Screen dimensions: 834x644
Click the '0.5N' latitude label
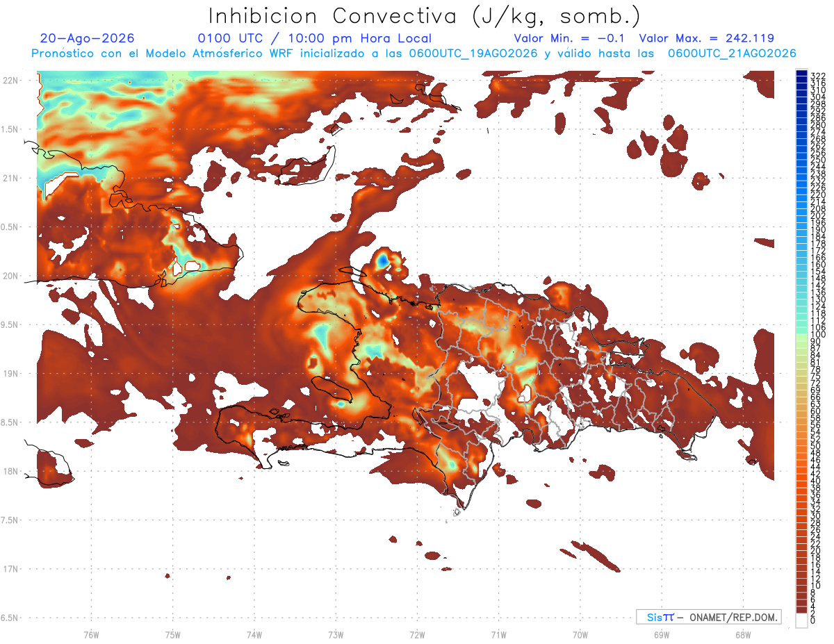coord(10,227)
